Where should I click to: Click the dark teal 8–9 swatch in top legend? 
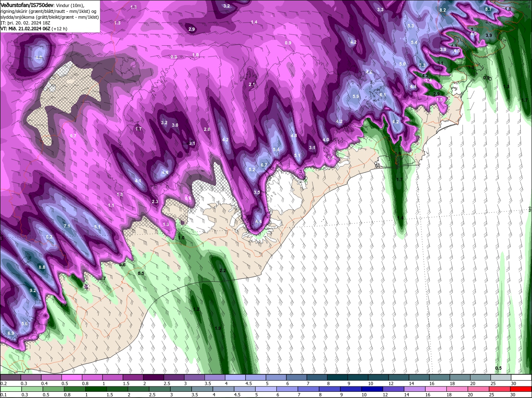[x=337, y=377]
